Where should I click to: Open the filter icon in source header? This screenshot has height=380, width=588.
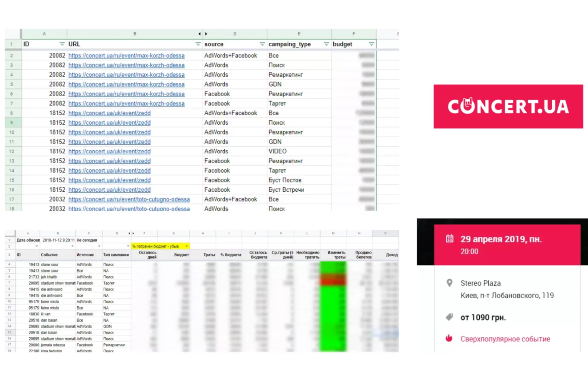[262, 44]
